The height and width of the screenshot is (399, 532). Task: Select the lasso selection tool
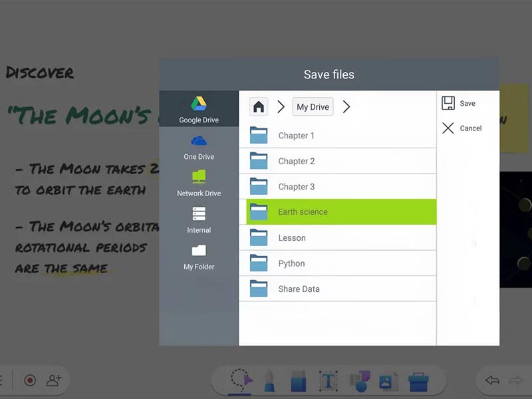click(x=241, y=380)
